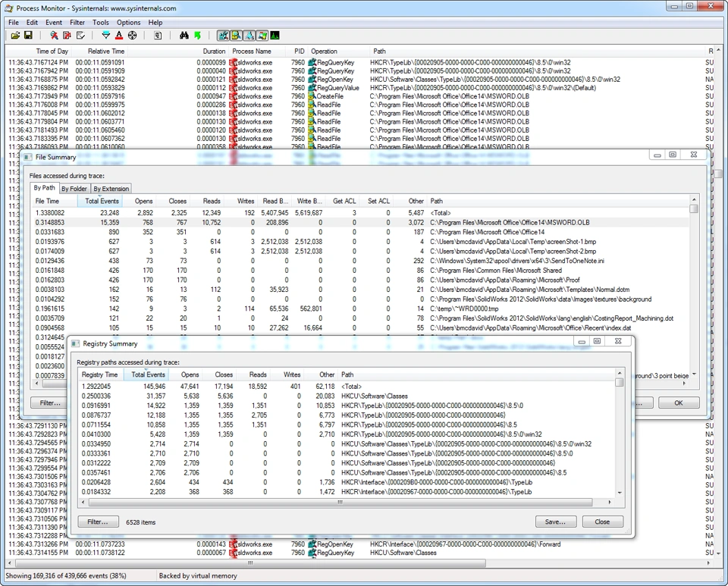728x586 pixels.
Task: Click the Operation column header in main window
Action: [x=338, y=51]
